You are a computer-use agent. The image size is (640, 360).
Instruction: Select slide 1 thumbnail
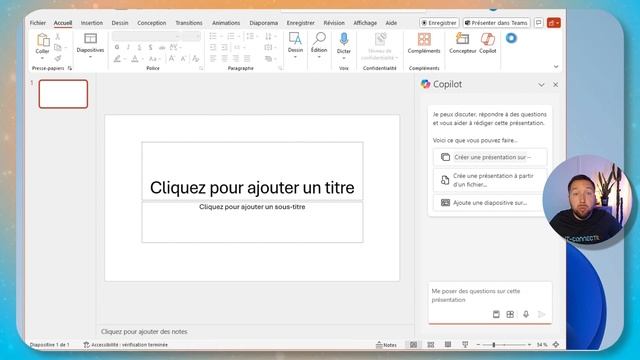click(x=63, y=94)
